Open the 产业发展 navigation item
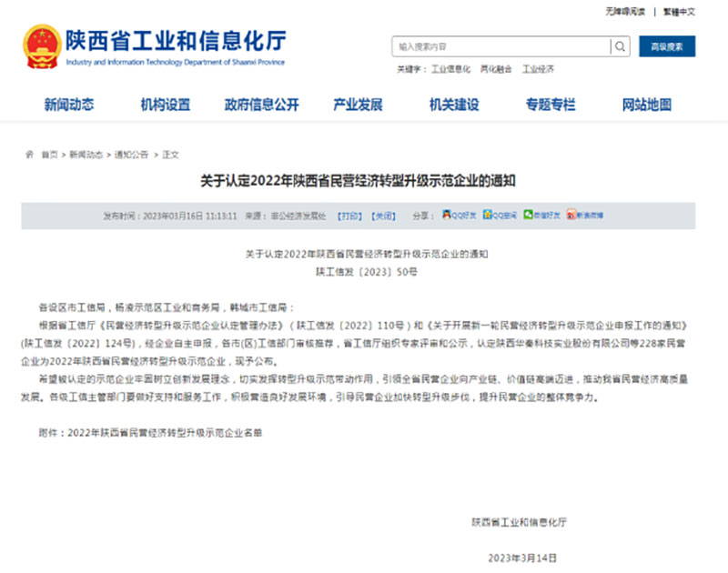The height and width of the screenshot is (573, 728). click(358, 105)
